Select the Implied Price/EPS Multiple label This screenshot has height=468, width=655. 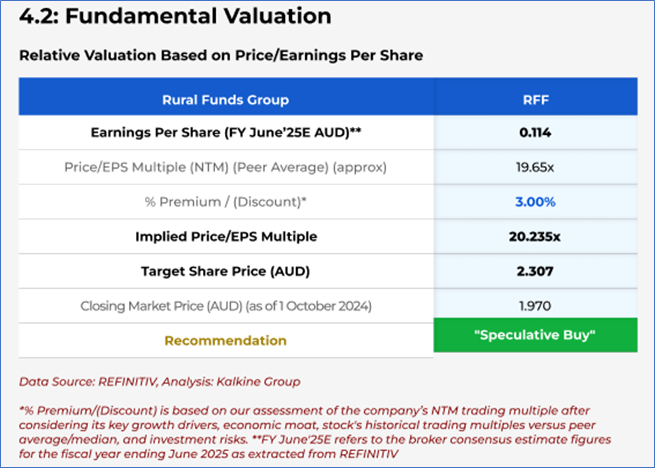pyautogui.click(x=225, y=237)
